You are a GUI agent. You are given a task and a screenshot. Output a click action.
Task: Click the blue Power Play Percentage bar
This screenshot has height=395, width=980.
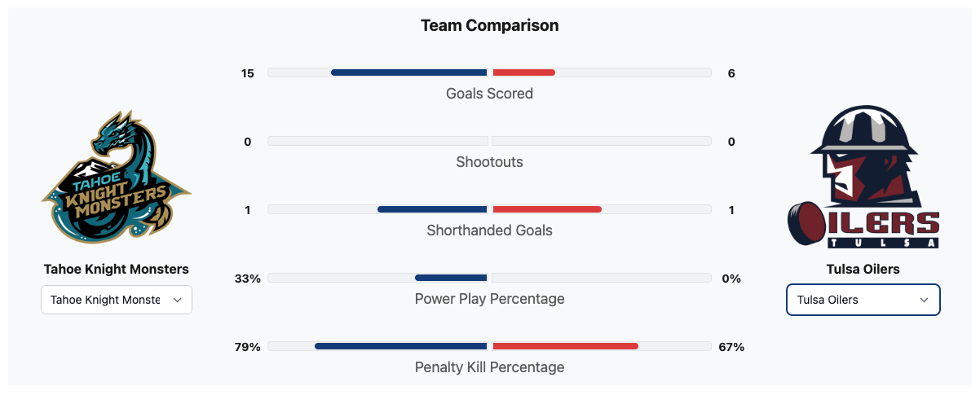451,278
